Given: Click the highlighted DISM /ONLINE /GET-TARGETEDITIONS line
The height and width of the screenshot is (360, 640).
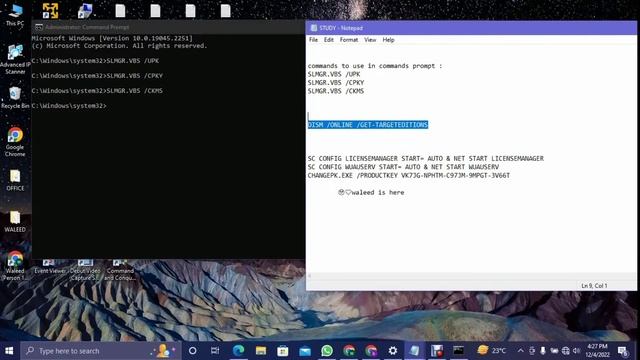Looking at the screenshot, I should (x=368, y=124).
